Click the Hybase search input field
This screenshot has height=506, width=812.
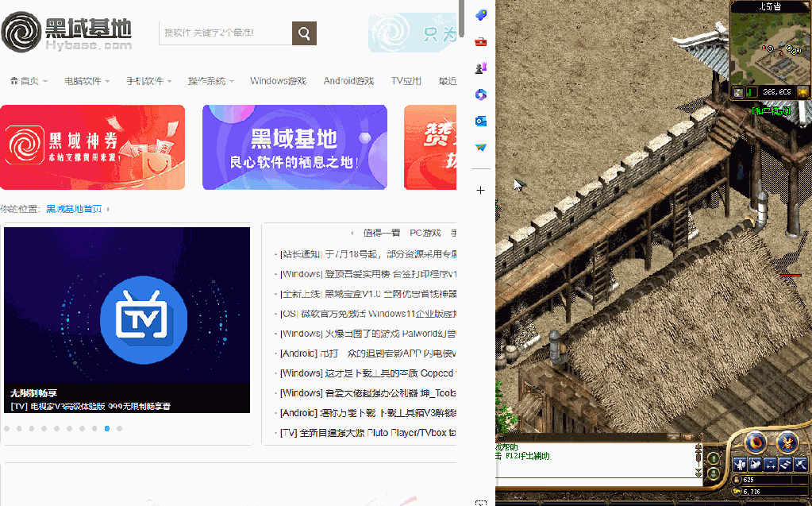pyautogui.click(x=225, y=33)
